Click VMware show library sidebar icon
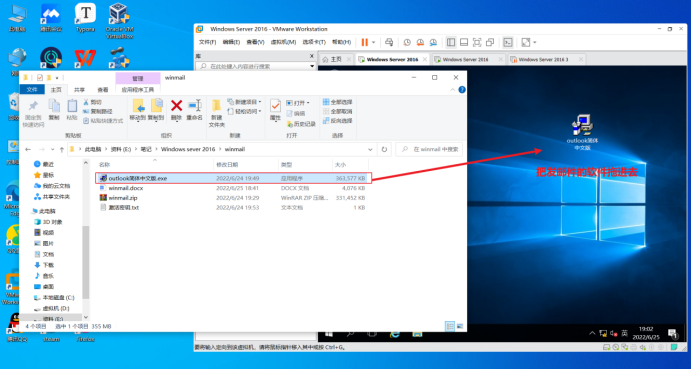Viewport: 692px width, 369px height. (x=451, y=42)
